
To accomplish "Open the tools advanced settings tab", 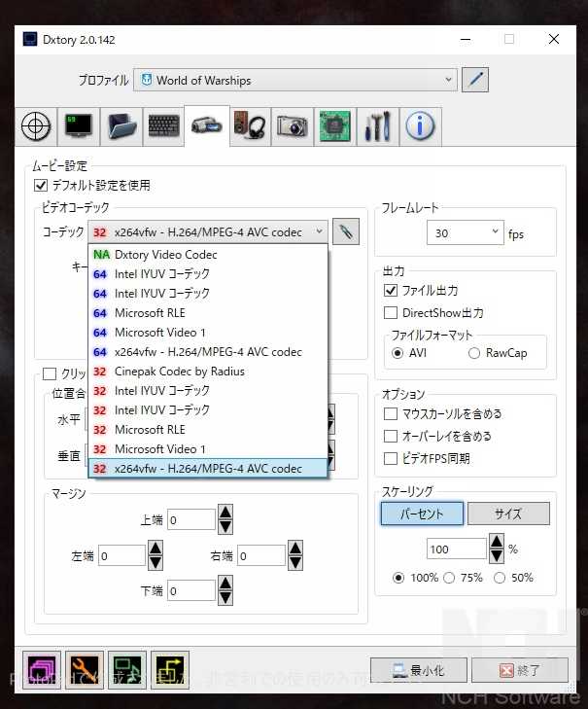I will pyautogui.click(x=378, y=126).
